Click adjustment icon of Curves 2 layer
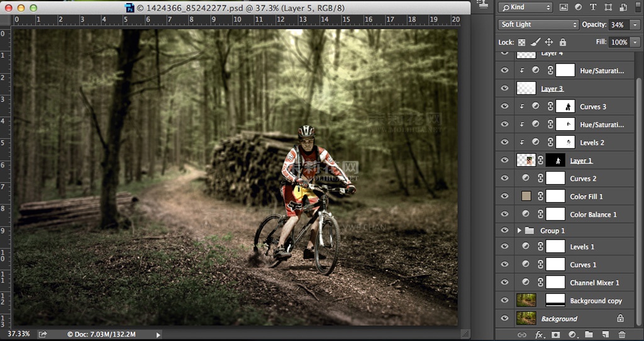644x341 pixels. 526,178
